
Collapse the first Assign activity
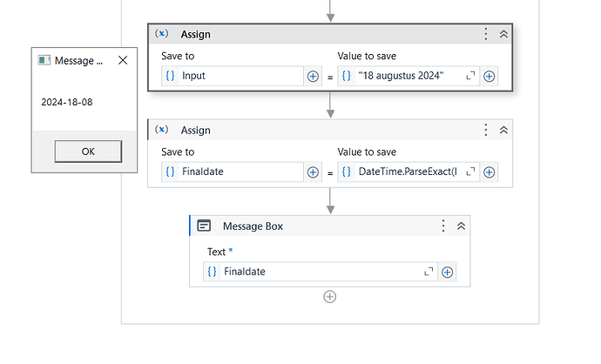503,34
